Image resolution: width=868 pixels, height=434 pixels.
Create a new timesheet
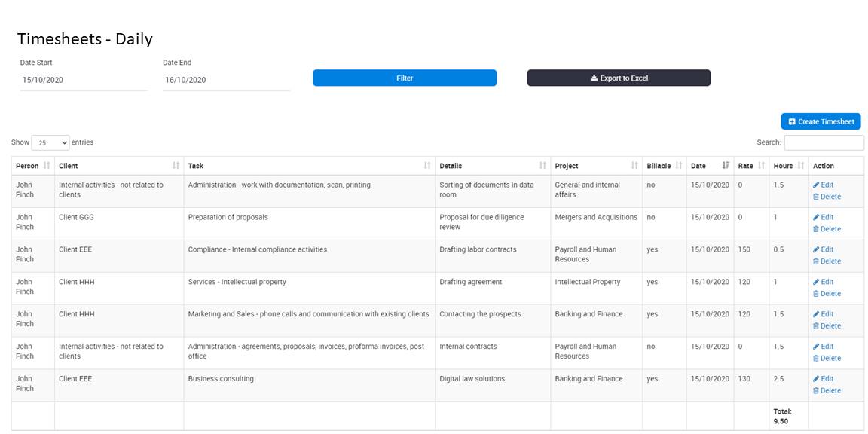(x=821, y=122)
